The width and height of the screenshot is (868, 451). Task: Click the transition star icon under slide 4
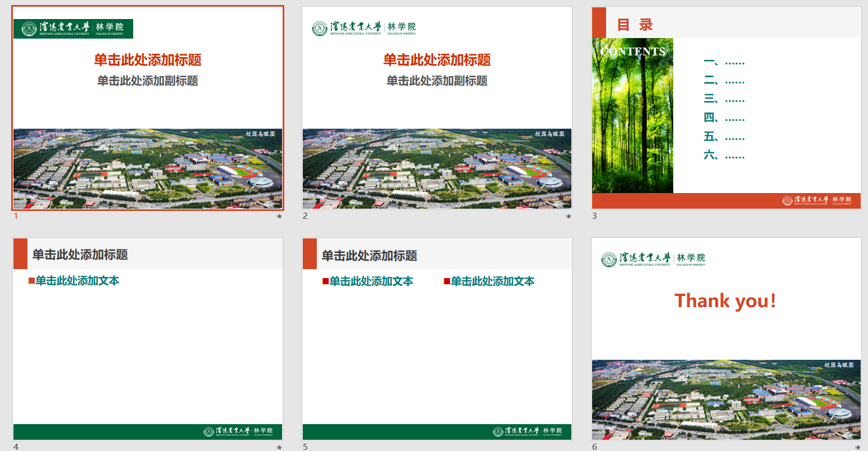[279, 447]
